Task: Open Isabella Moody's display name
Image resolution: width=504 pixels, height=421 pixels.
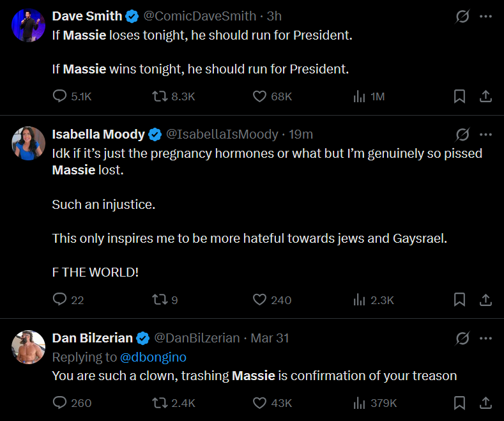Action: click(x=98, y=134)
